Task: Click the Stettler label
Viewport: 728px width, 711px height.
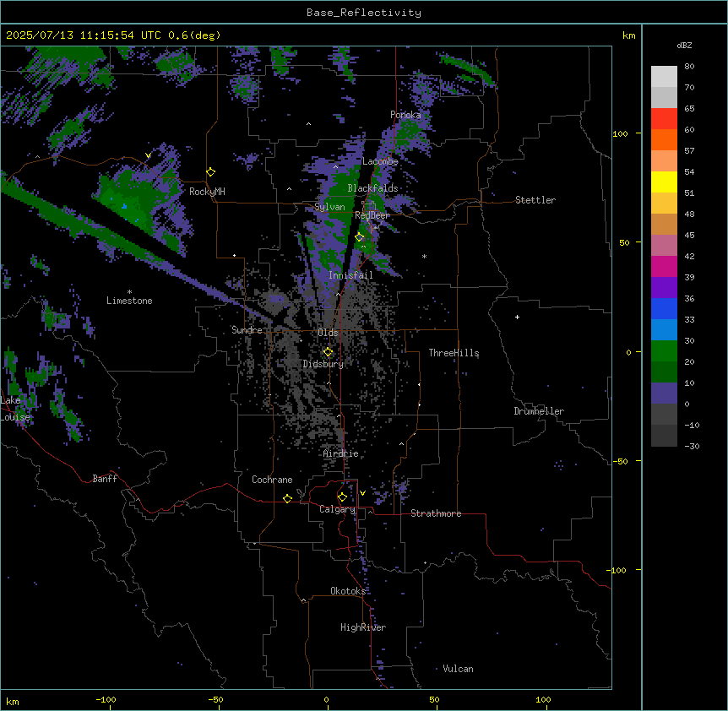Action: (535, 200)
